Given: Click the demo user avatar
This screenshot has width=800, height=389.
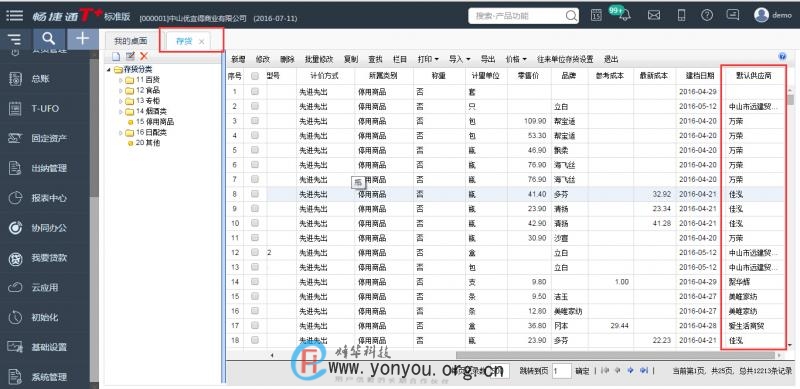Looking at the screenshot, I should [x=761, y=15].
